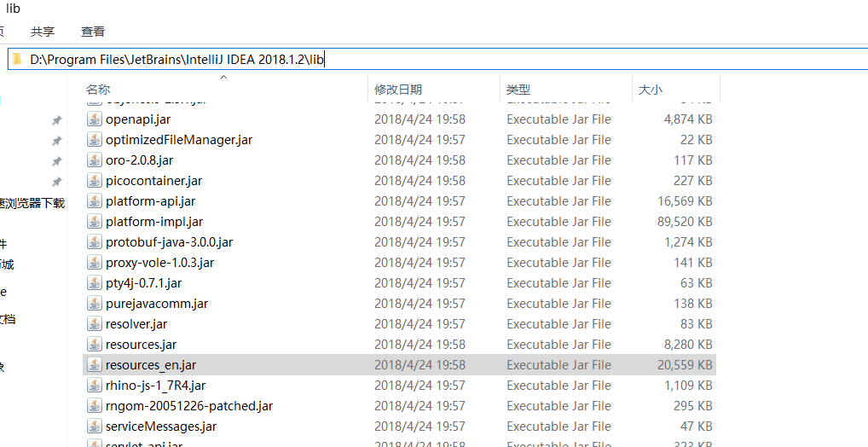Click the openapi.jar file icon
The width and height of the screenshot is (868, 447).
tap(95, 119)
